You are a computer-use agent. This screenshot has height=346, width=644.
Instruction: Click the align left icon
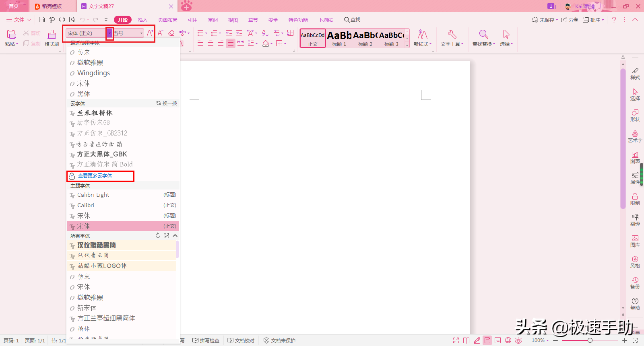pyautogui.click(x=200, y=43)
